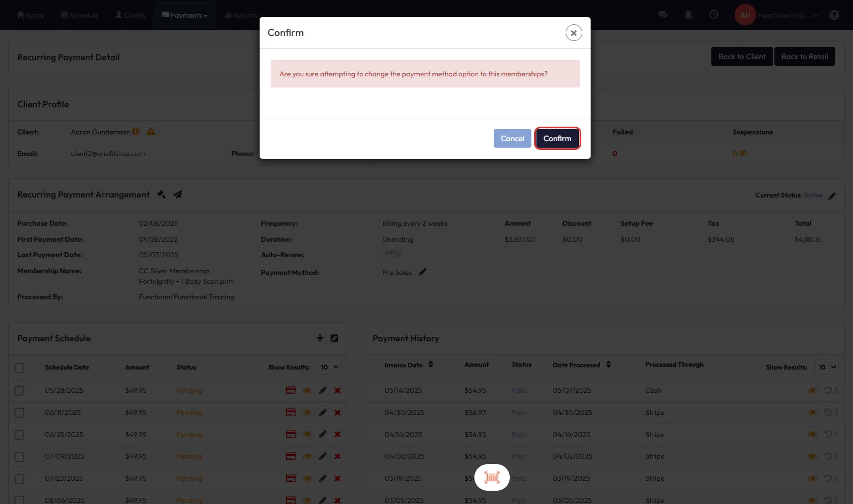Edit the current status pencil icon
Screen dimensions: 853x504
[832, 196]
